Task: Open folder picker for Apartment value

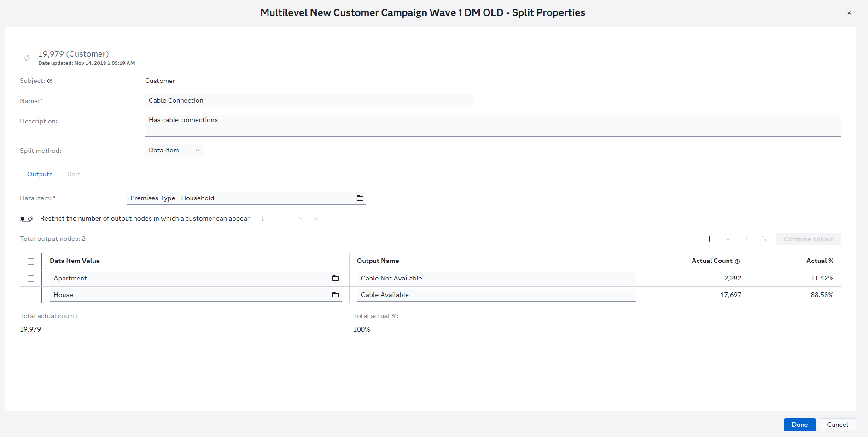Action: [x=336, y=278]
